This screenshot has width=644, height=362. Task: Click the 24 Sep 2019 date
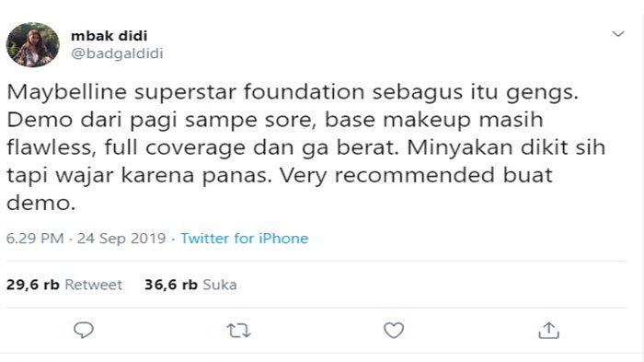tap(121, 239)
